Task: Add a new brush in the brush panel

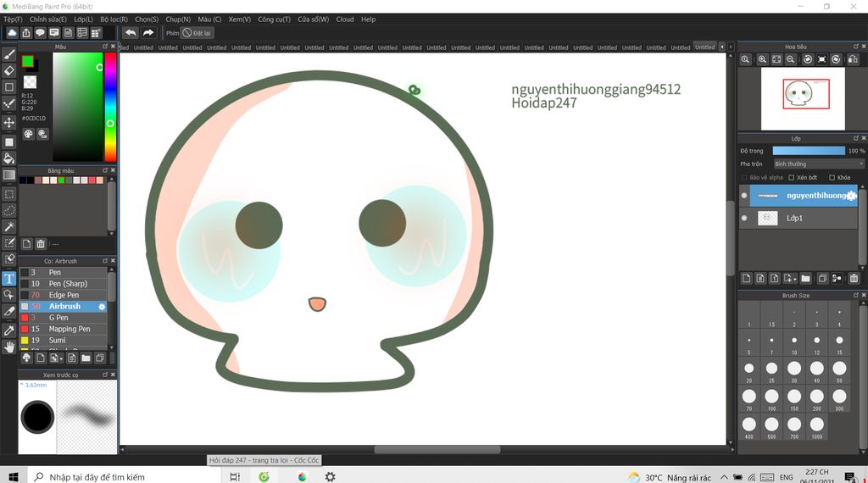Action: tap(41, 358)
